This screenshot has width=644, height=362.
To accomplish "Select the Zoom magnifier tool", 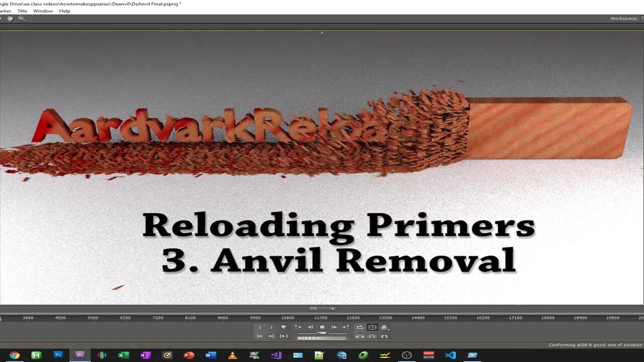I will click(21, 18).
